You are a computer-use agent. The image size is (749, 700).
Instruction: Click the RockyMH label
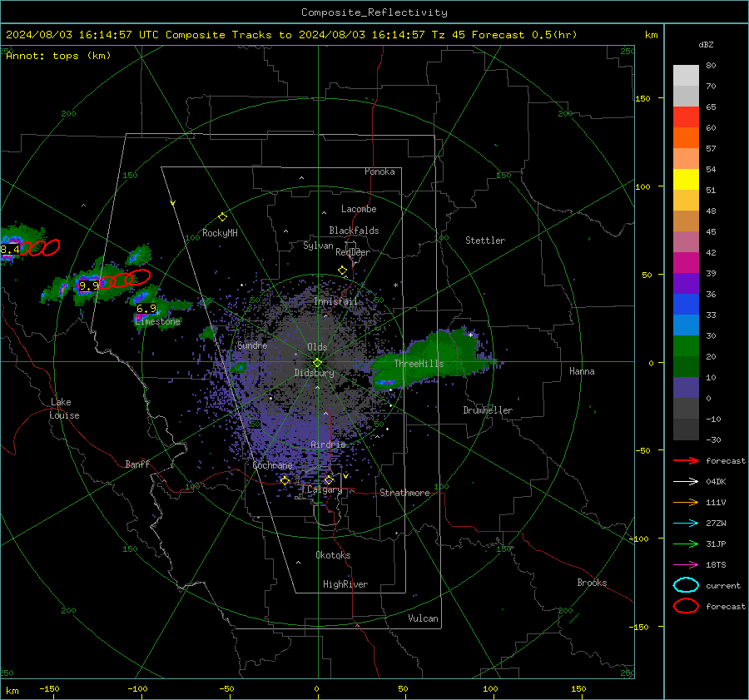tap(220, 233)
